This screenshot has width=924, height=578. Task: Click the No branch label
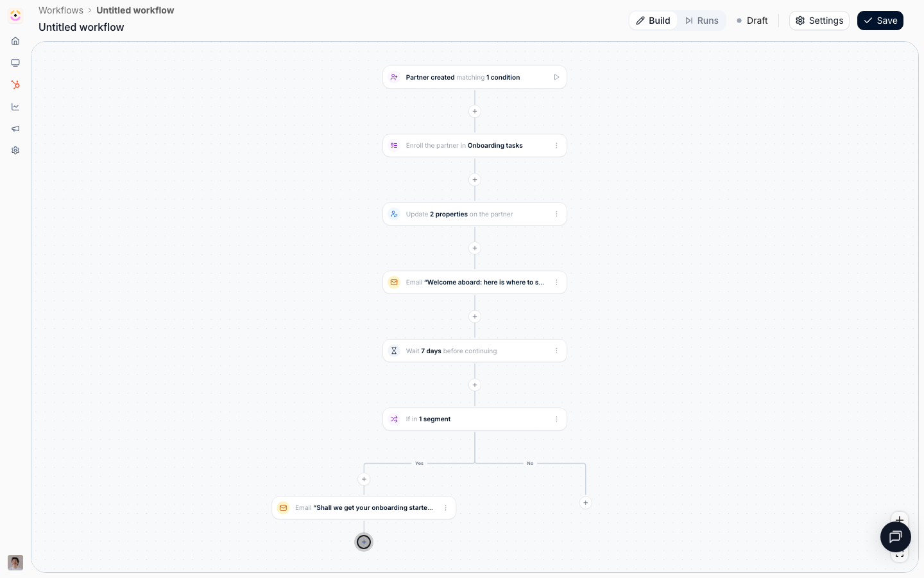click(530, 463)
